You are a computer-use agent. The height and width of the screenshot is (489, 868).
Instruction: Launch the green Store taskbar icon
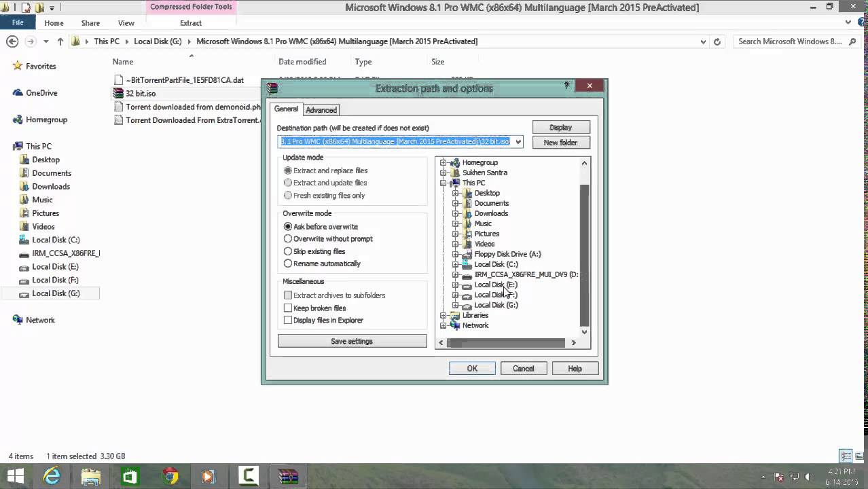click(130, 476)
